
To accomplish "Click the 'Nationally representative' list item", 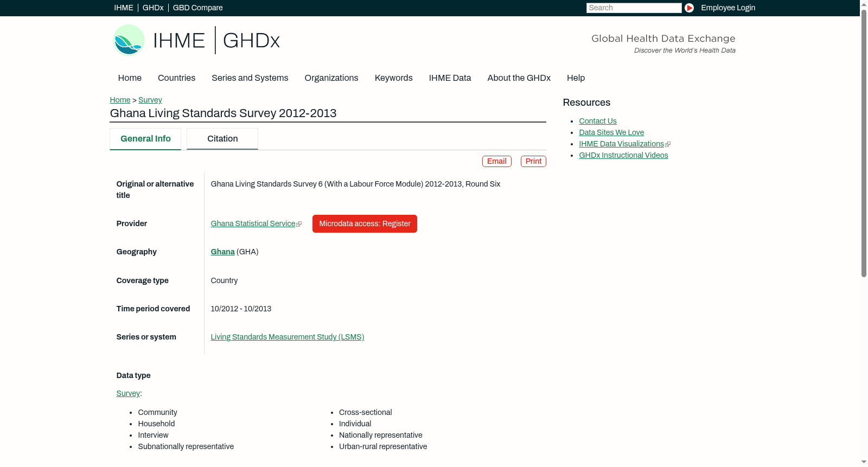I will tap(380, 435).
